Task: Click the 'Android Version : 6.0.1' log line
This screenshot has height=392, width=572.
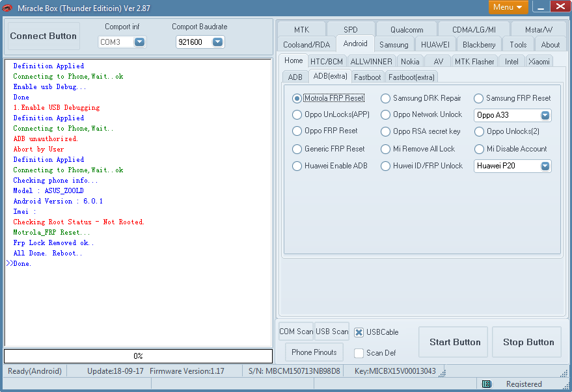Action: click(58, 202)
